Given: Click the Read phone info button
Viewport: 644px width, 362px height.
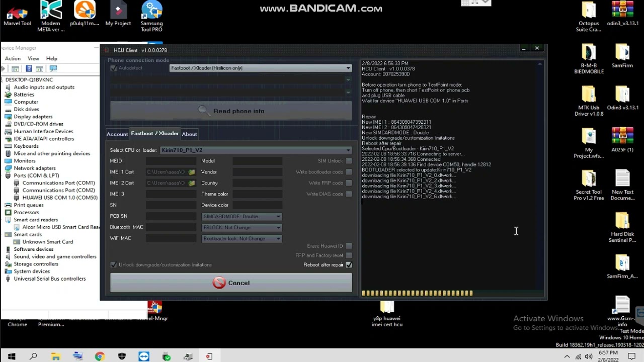Looking at the screenshot, I should (231, 111).
